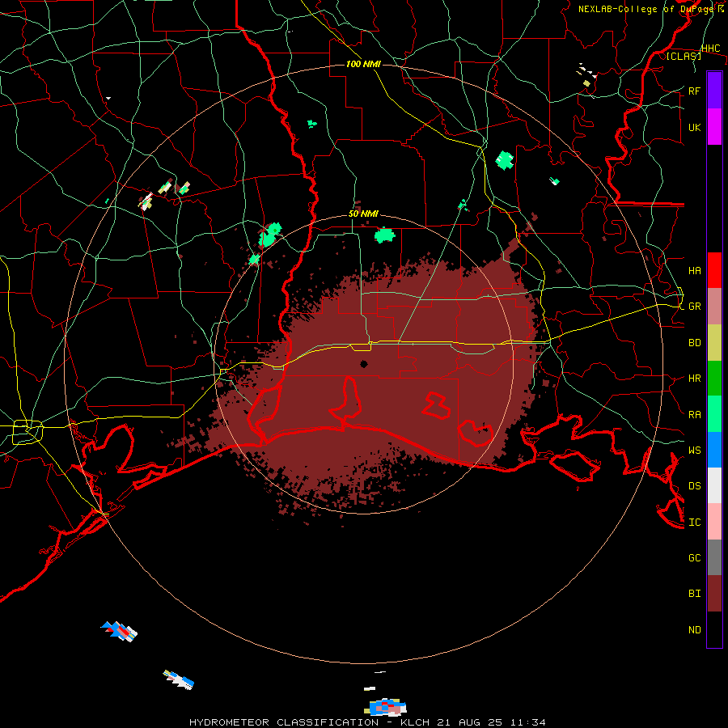The image size is (728, 728).
Task: Click the BI legend label
Action: click(x=694, y=594)
